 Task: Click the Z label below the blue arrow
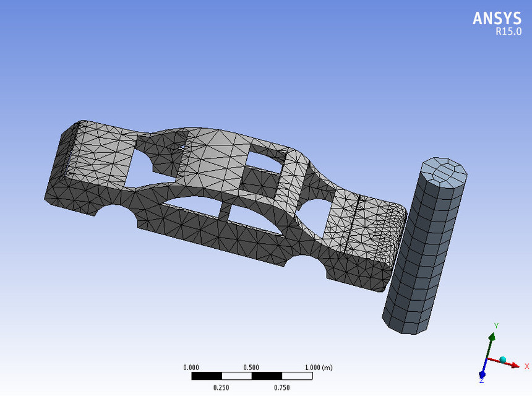[481, 381]
